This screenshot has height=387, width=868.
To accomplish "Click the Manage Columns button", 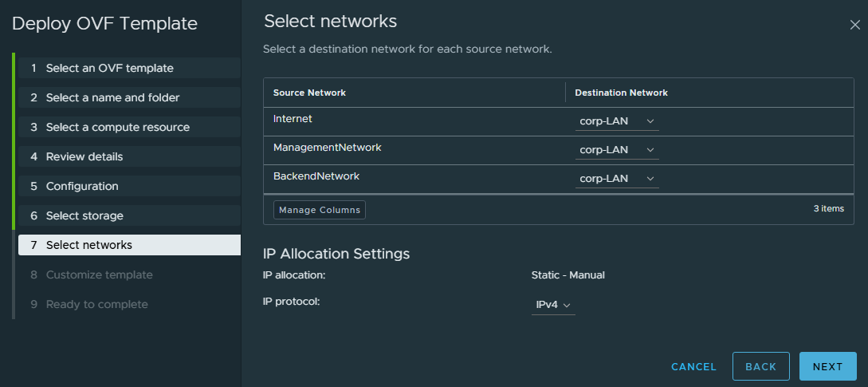I will point(320,210).
